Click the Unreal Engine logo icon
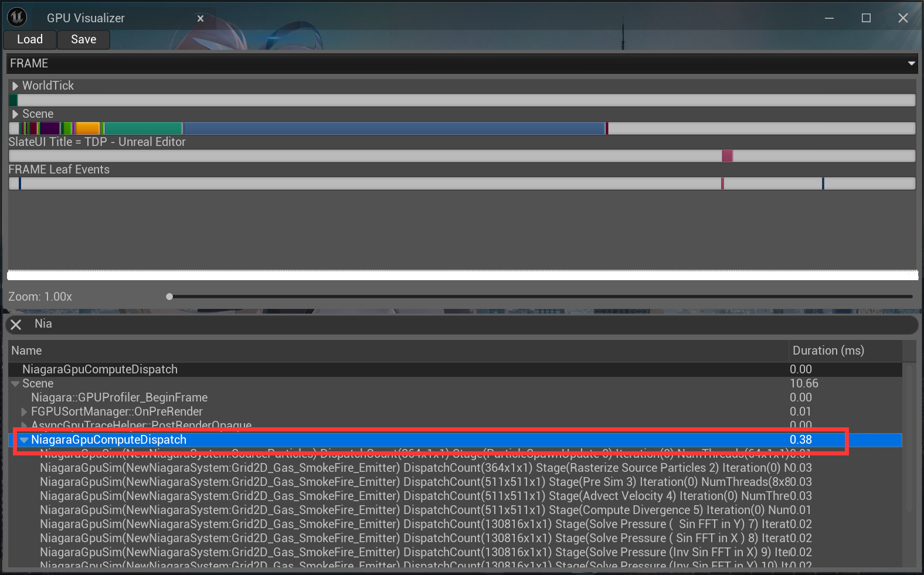This screenshot has width=924, height=575. coord(17,18)
